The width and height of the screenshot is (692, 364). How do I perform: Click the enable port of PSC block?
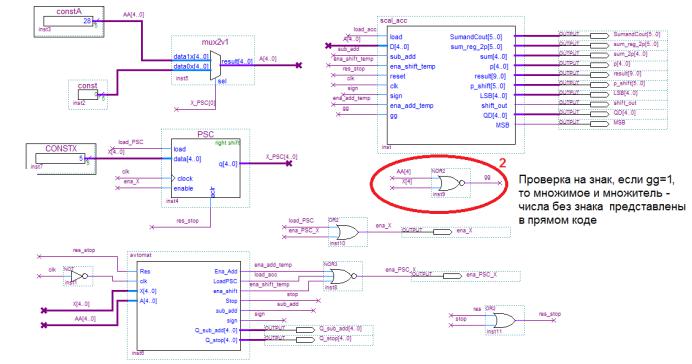183,188
